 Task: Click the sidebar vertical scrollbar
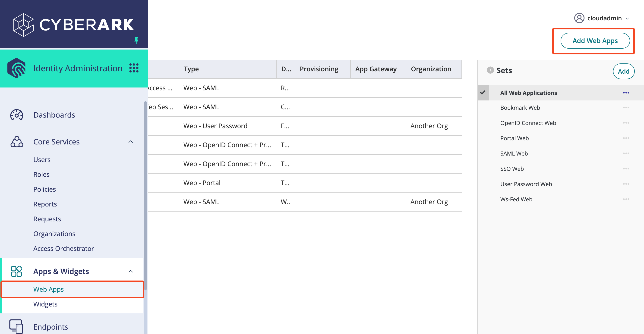[x=145, y=196]
